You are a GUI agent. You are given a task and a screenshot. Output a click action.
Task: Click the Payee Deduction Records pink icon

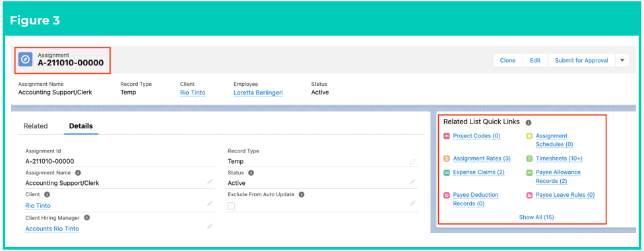(x=447, y=195)
